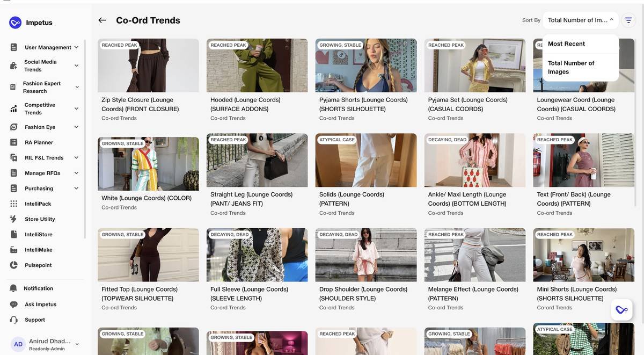Expand the Fashion Expert Research chevron
Viewport: 644px width, 355px height.
point(77,87)
